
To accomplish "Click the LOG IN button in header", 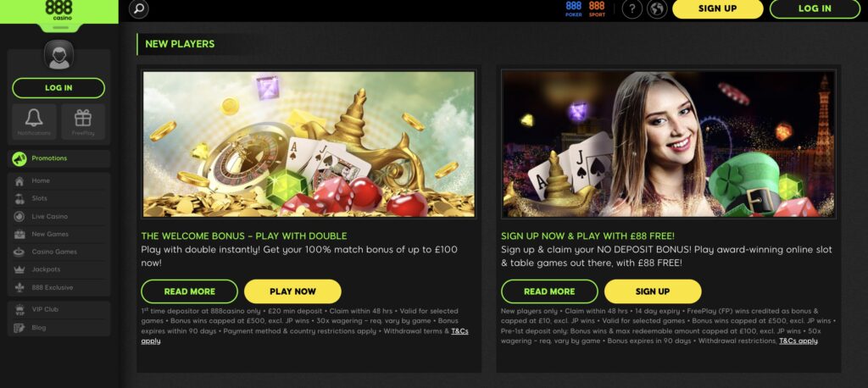I will coord(815,8).
